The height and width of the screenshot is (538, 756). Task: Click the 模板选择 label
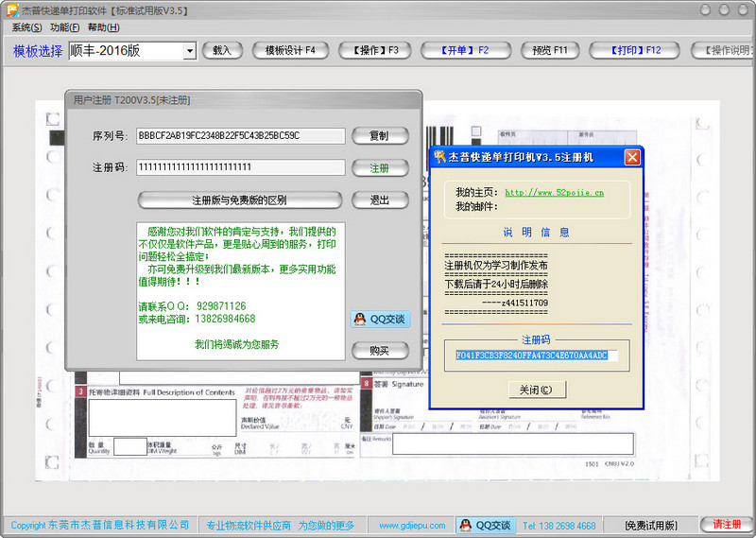(38, 51)
